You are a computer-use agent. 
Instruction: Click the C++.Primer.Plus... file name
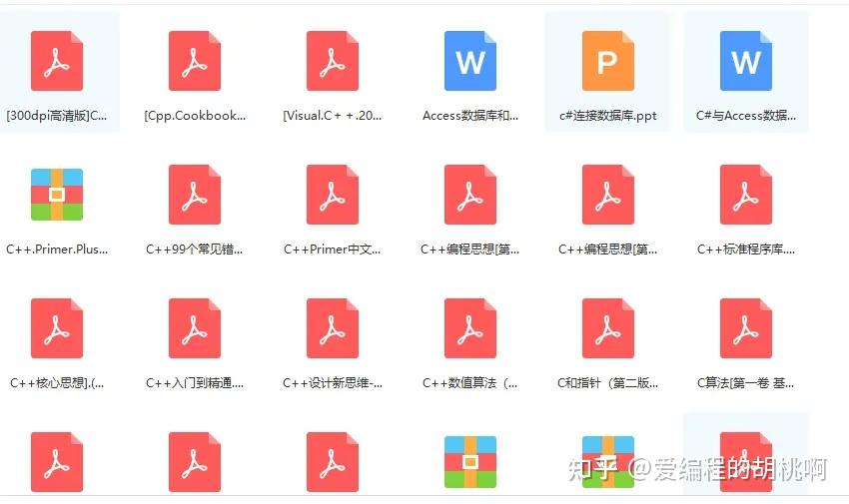pos(57,250)
